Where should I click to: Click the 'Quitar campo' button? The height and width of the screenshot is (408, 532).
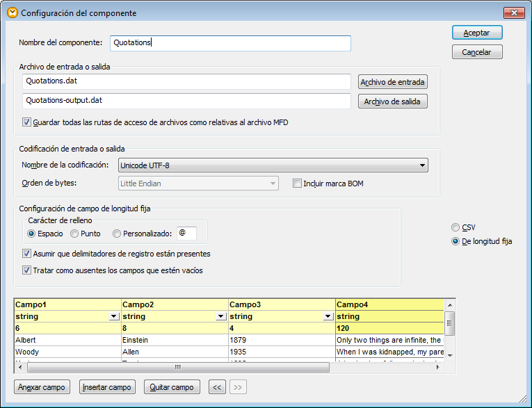point(172,387)
